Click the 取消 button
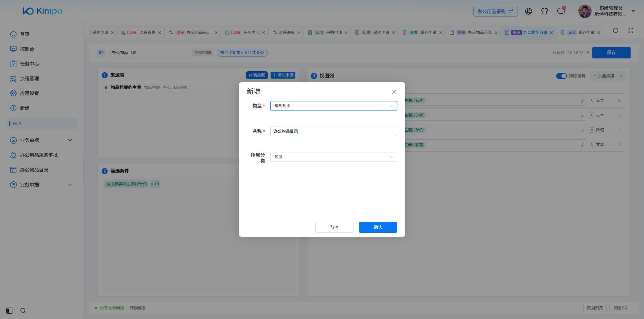644x319 pixels. (x=334, y=227)
